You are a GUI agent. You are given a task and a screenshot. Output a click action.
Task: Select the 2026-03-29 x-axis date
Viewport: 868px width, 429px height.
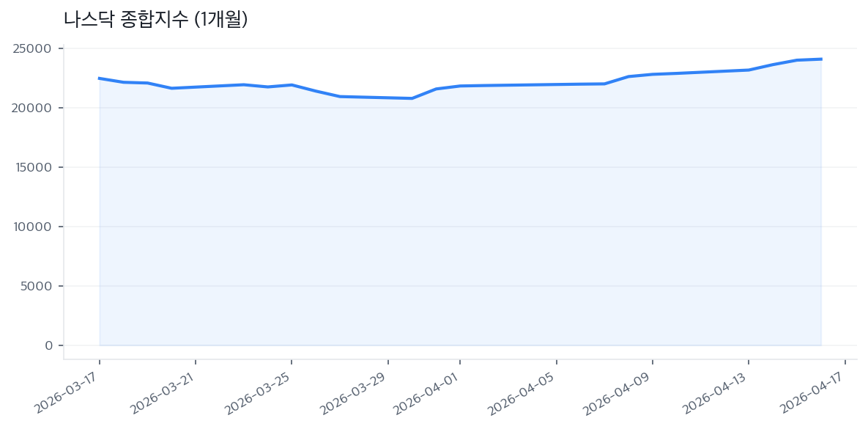[x=355, y=389]
